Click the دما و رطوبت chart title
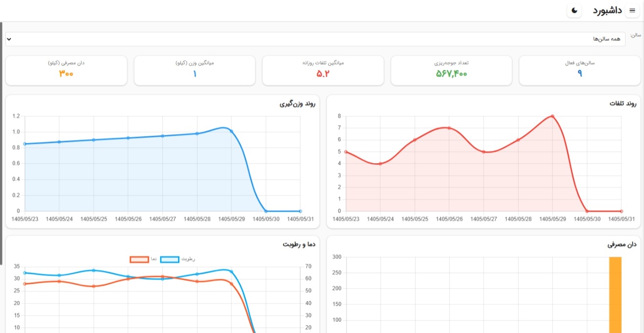 (299, 244)
